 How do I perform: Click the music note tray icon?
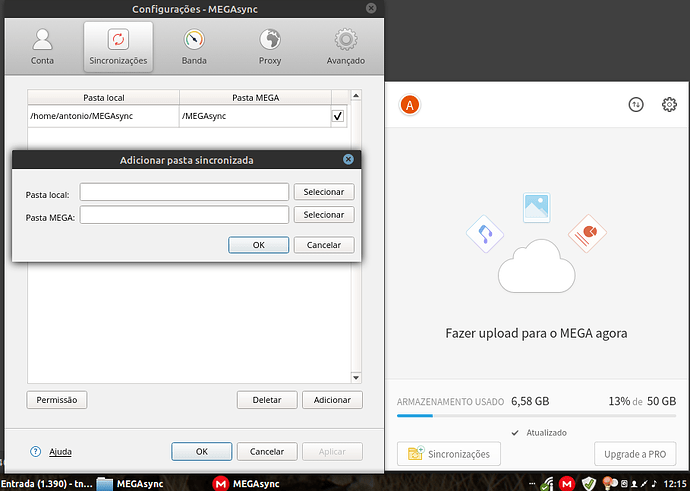pos(654,484)
